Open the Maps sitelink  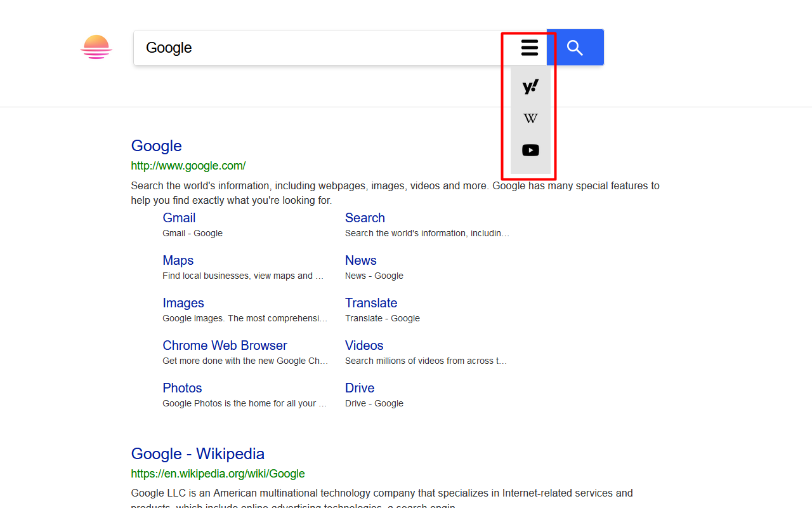178,260
